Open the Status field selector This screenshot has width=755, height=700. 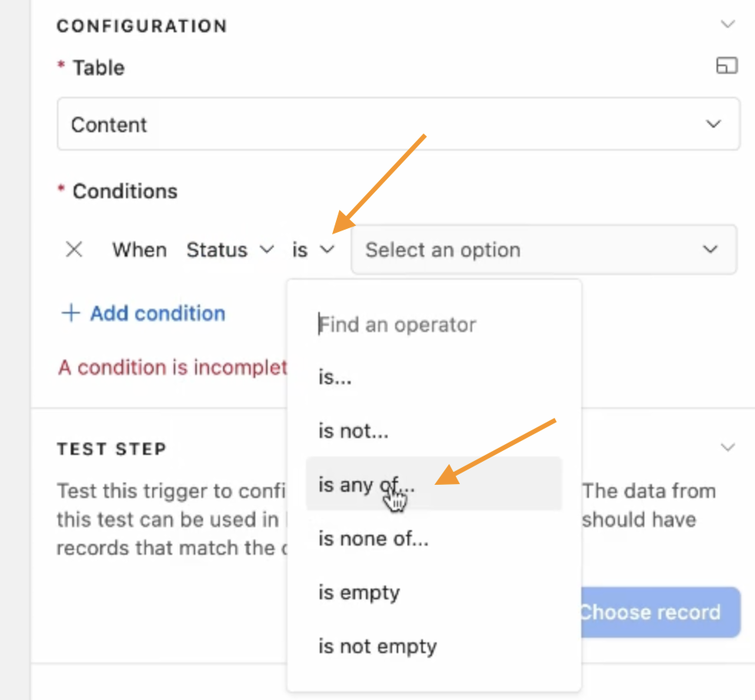tap(230, 250)
